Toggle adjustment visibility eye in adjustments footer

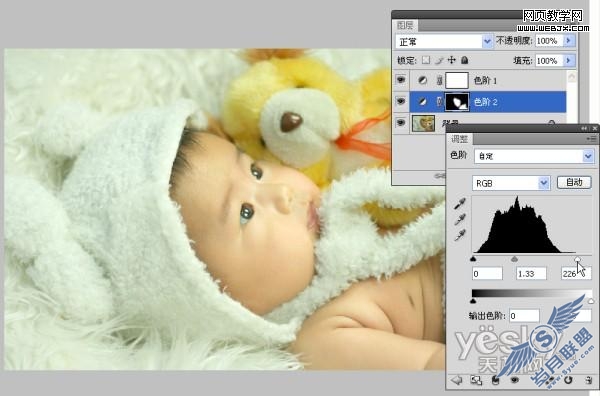515,380
